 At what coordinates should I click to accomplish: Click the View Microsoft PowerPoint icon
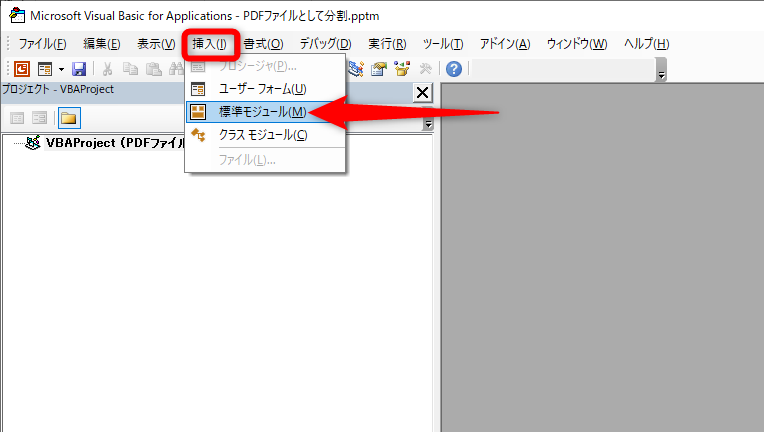22,69
